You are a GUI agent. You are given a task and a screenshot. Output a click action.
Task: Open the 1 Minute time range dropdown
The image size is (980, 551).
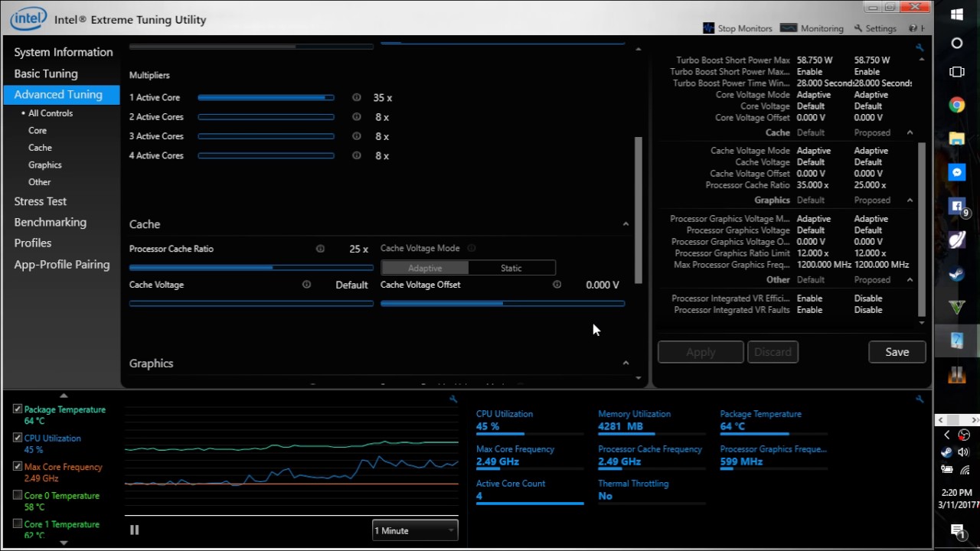coord(415,530)
